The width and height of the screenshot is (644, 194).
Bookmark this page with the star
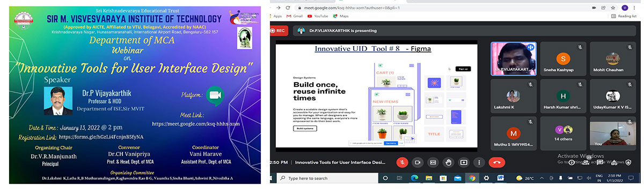(x=613, y=8)
